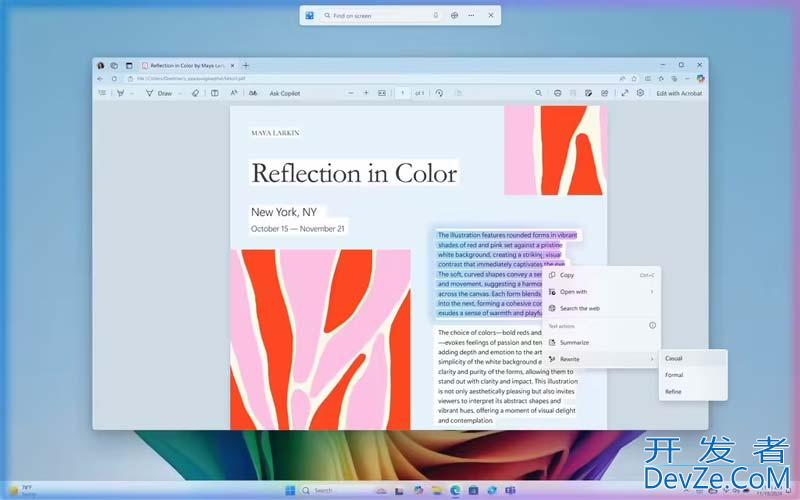The height and width of the screenshot is (500, 800).
Task: Click Ask Copilot in the PDF toolbar
Action: [x=285, y=93]
